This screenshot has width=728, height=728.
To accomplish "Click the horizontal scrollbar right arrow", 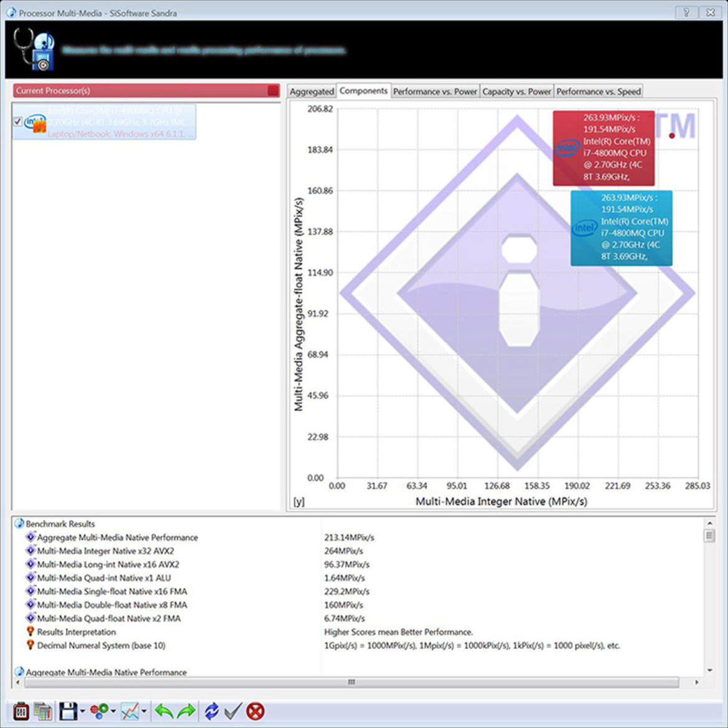I will (696, 682).
